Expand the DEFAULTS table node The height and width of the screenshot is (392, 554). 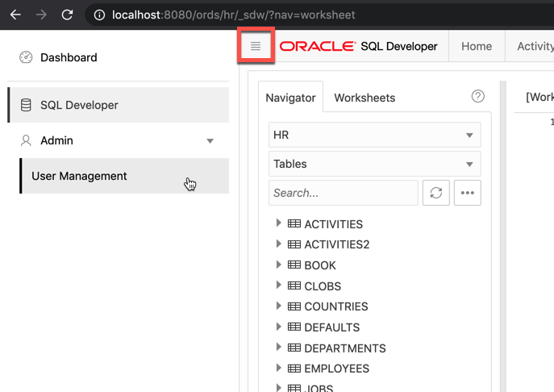tap(278, 327)
